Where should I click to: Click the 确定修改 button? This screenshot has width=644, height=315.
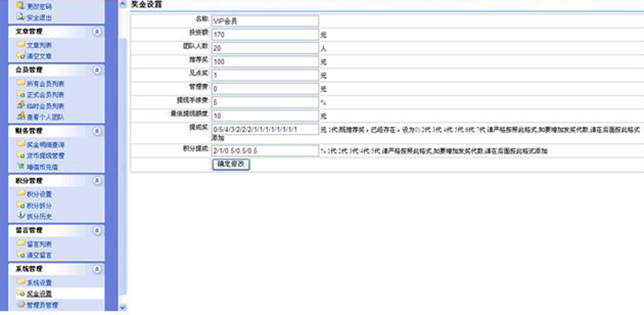click(231, 164)
